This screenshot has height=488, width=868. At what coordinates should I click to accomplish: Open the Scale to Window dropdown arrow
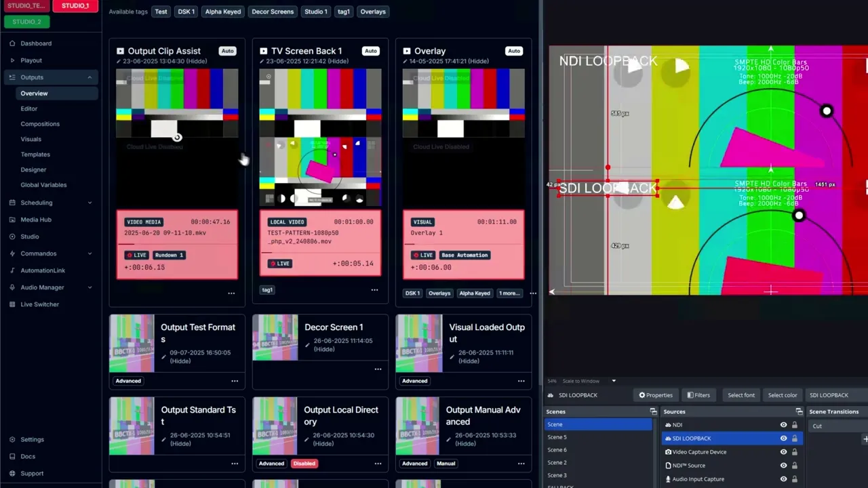614,381
